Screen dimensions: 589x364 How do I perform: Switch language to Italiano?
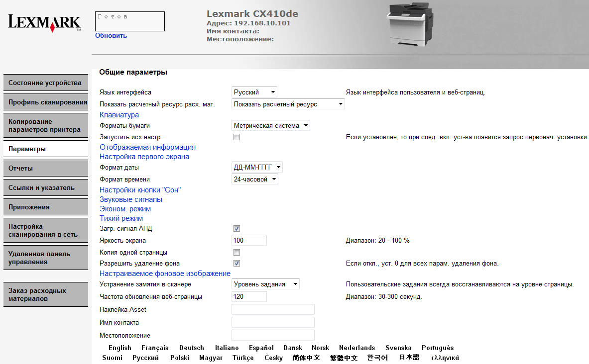[227, 348]
